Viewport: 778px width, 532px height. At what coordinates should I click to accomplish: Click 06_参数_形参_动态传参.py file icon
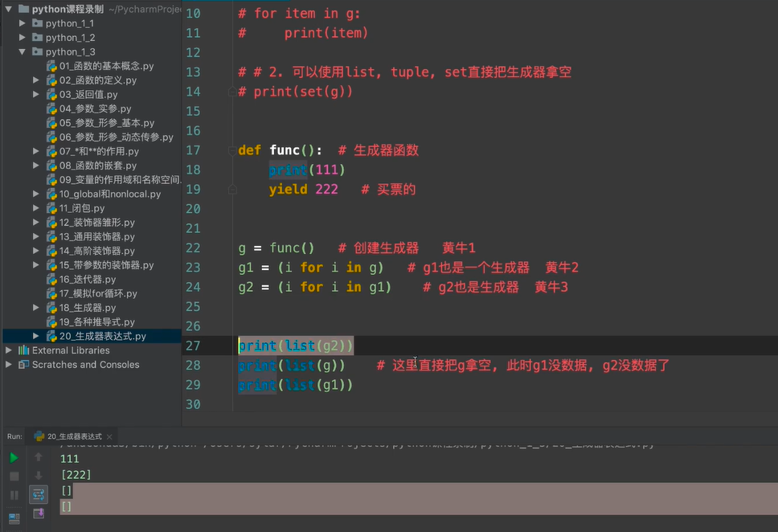pyautogui.click(x=51, y=137)
